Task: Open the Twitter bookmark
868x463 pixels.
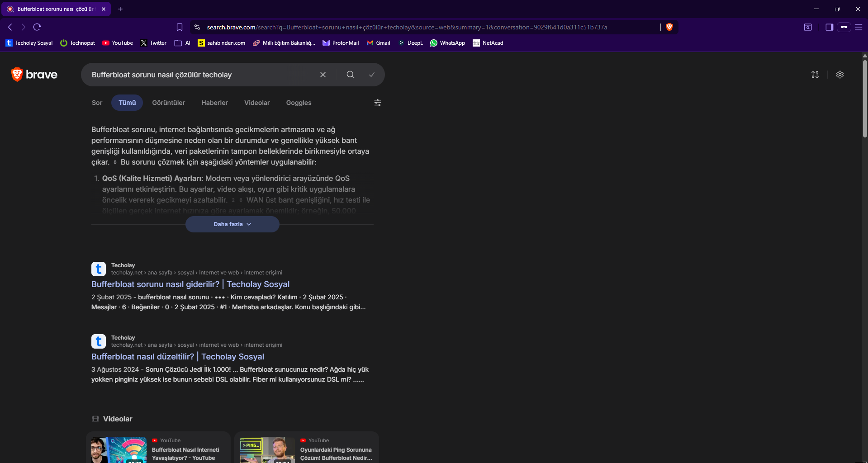Action: 154,43
